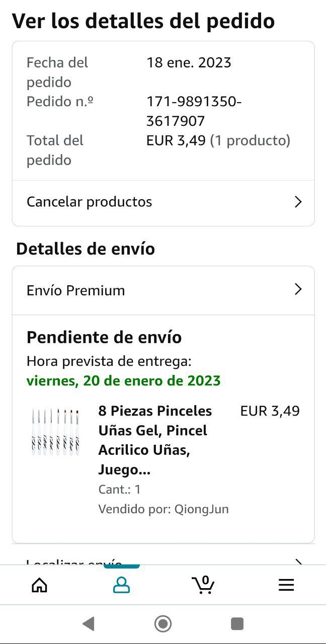Open the 8 Piezas Pinceles product title
The image size is (326, 644).
click(x=155, y=440)
